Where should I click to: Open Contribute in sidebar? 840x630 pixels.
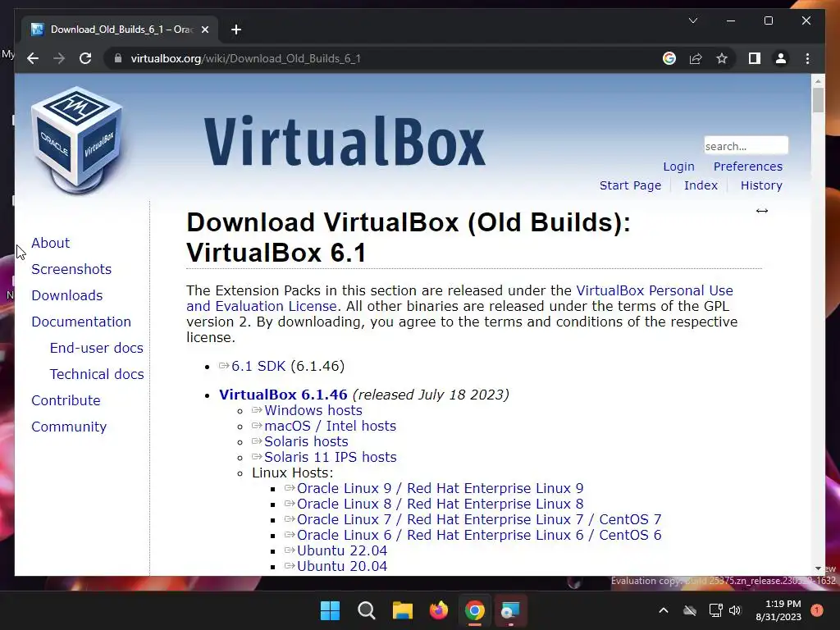coord(66,400)
